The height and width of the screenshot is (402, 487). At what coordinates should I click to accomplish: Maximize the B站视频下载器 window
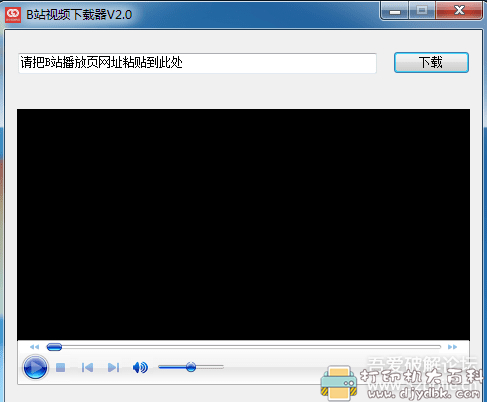tap(422, 11)
